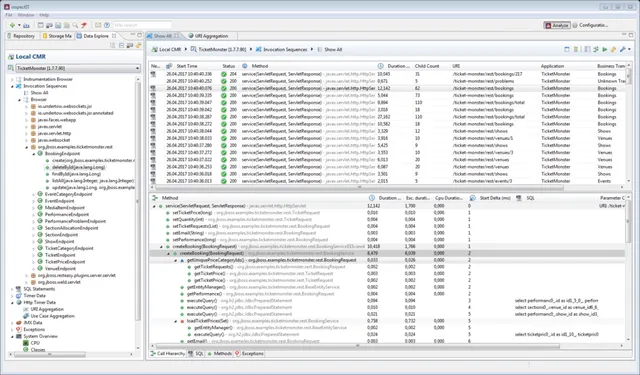Expand the SQL Statements tree node
Viewport: 640px width, 375px height.
[12, 289]
